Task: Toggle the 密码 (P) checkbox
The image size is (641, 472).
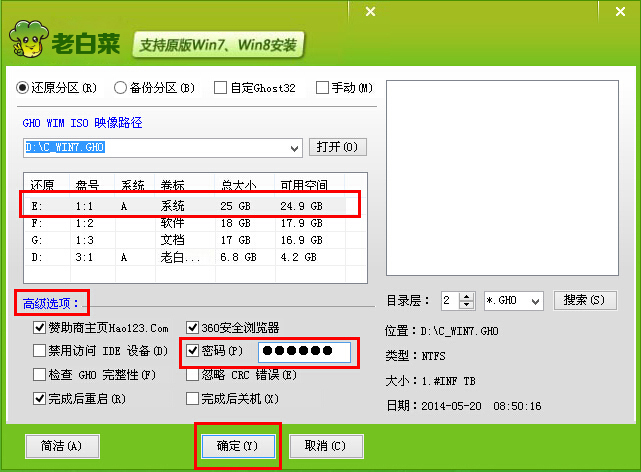Action: tap(192, 351)
